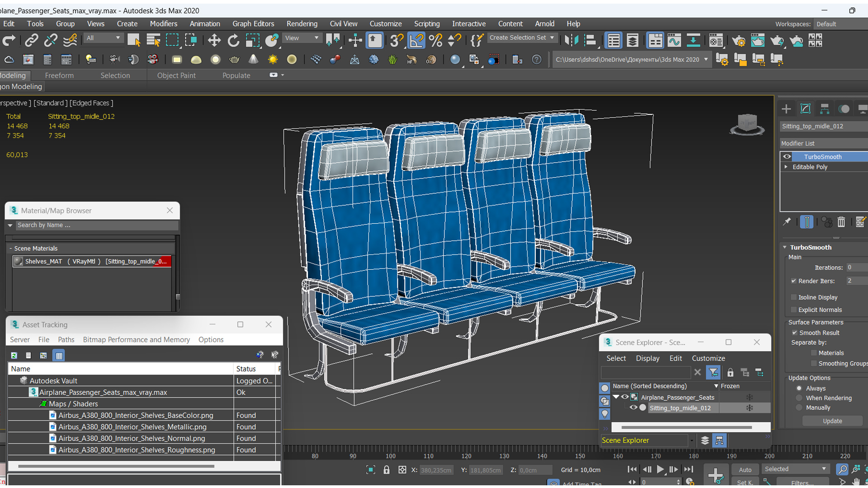
Task: Click Pin Stack icon
Action: (787, 222)
